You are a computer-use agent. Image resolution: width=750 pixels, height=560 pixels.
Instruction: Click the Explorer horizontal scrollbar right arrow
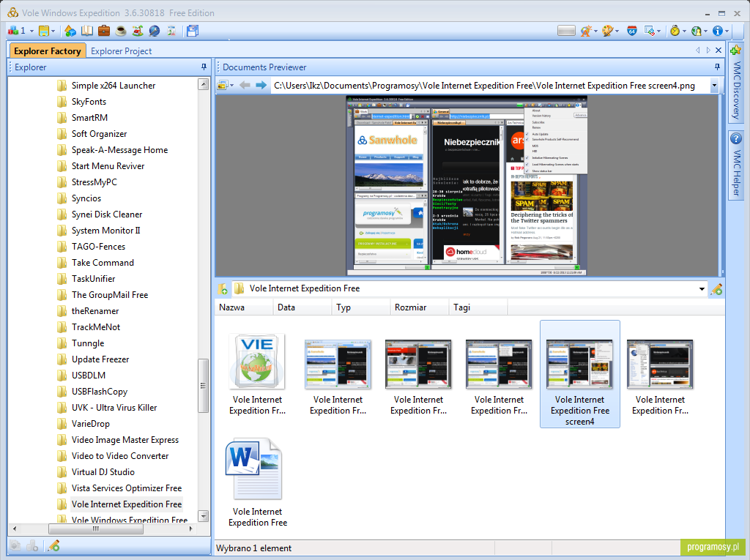(191, 529)
